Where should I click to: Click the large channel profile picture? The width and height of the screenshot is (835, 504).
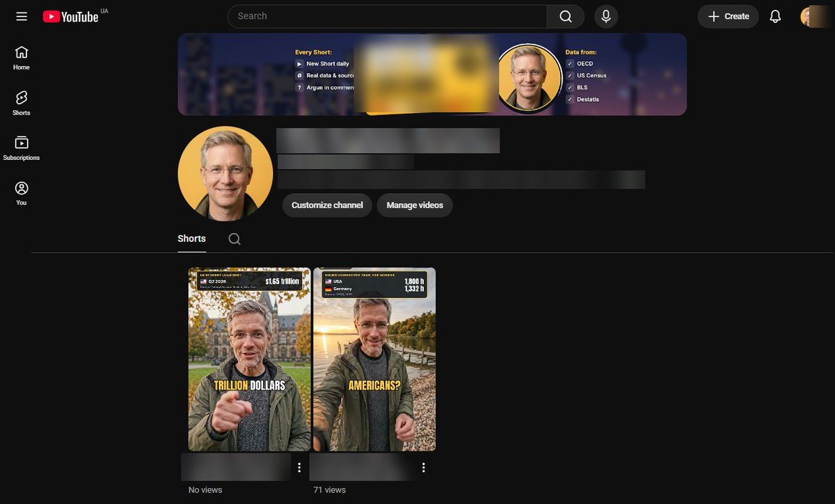(x=225, y=173)
